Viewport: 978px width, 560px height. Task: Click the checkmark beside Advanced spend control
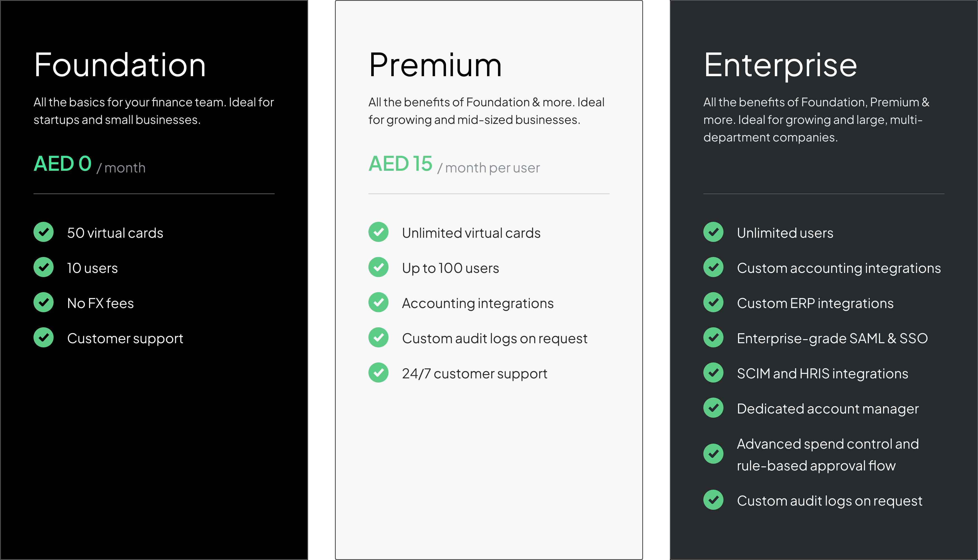713,454
